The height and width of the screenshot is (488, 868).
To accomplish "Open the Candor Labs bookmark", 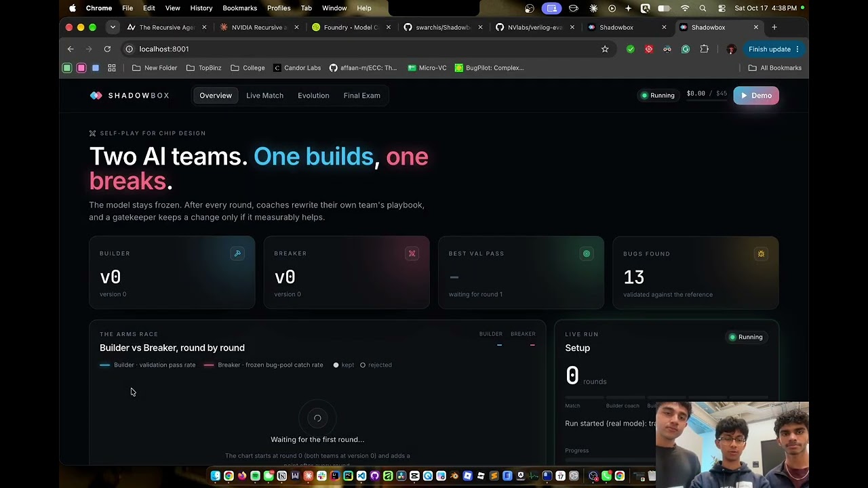I will pos(297,68).
